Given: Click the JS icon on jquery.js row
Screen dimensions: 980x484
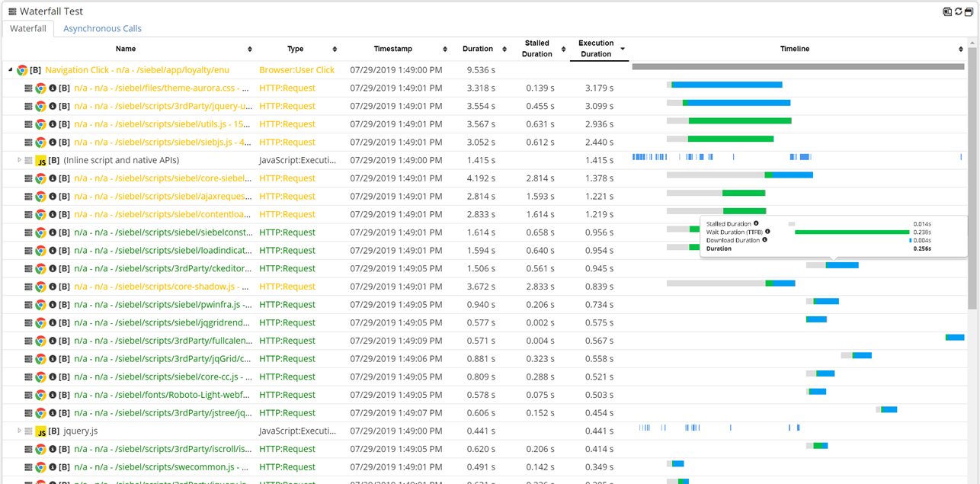Looking at the screenshot, I should tap(41, 431).
